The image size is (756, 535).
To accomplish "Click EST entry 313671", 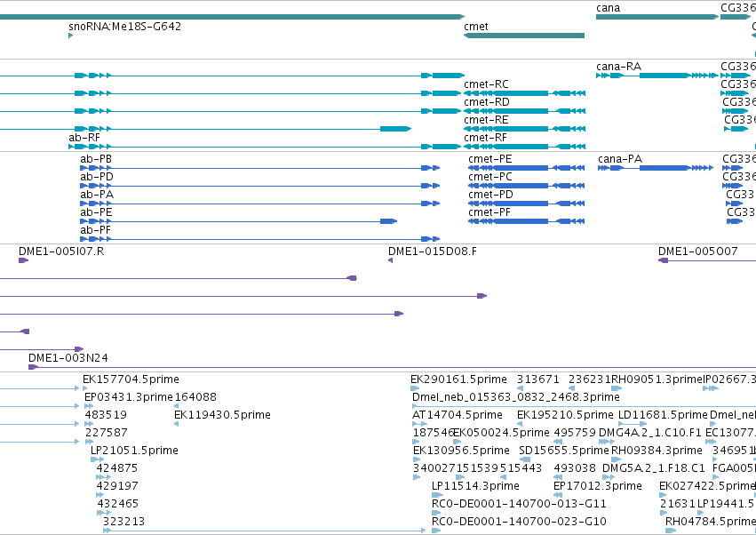I will tap(538, 379).
